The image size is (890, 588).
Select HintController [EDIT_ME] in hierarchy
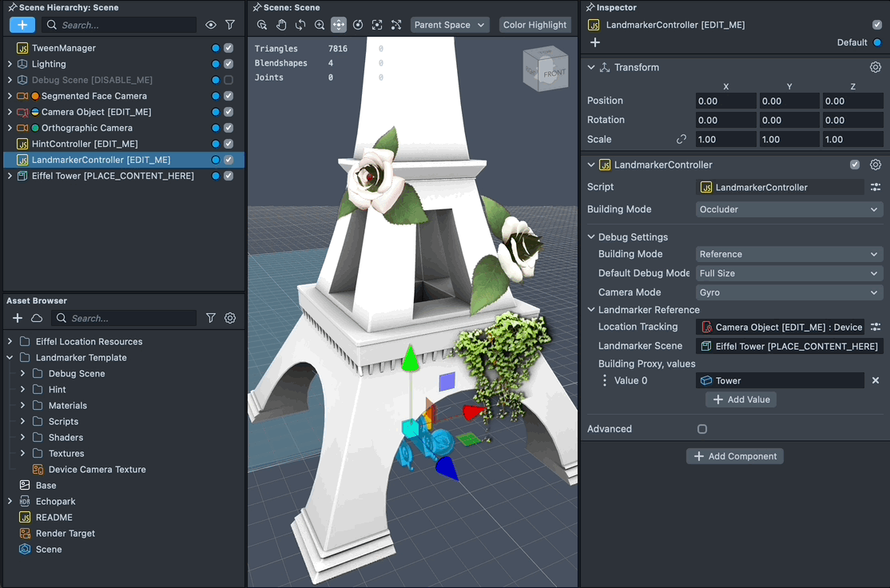(85, 144)
